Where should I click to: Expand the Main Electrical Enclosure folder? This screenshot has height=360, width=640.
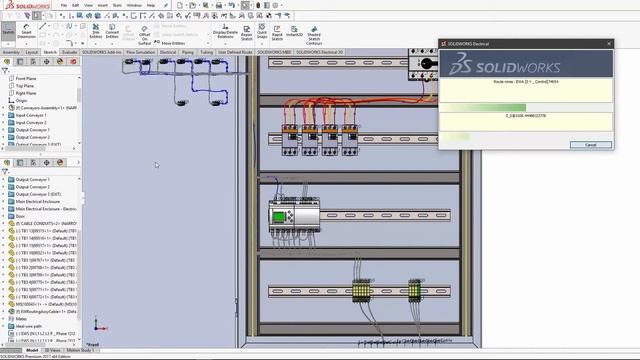[x=3, y=201]
